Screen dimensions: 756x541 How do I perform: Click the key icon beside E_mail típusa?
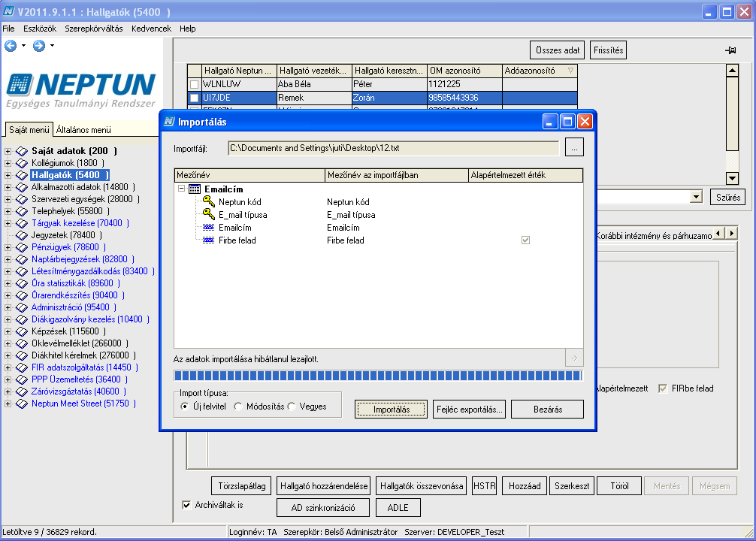coord(209,214)
